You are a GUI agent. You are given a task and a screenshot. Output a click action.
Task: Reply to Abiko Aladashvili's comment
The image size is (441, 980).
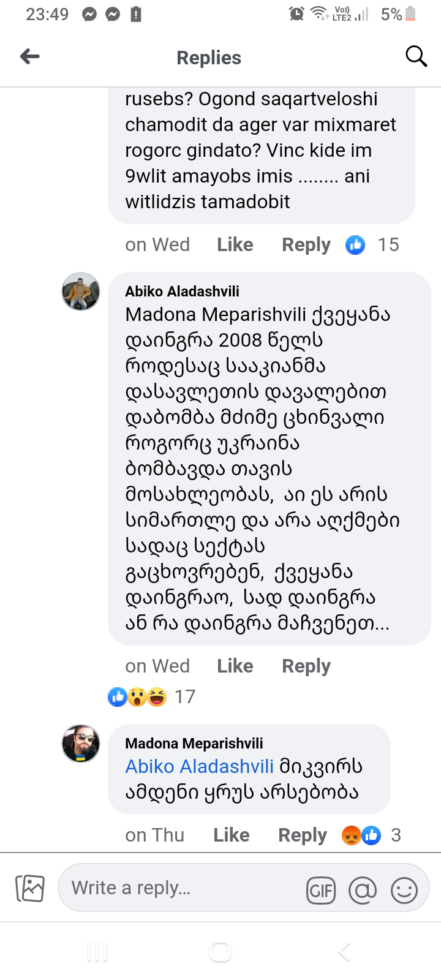tap(306, 666)
